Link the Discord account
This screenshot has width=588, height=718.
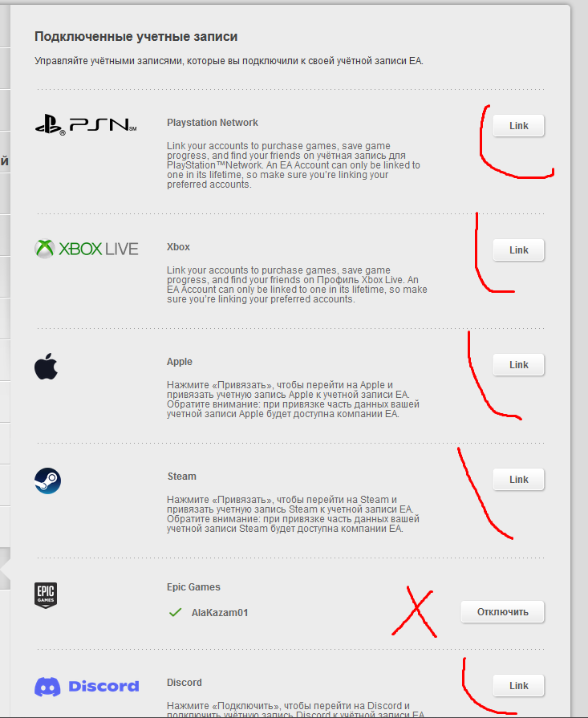[518, 685]
